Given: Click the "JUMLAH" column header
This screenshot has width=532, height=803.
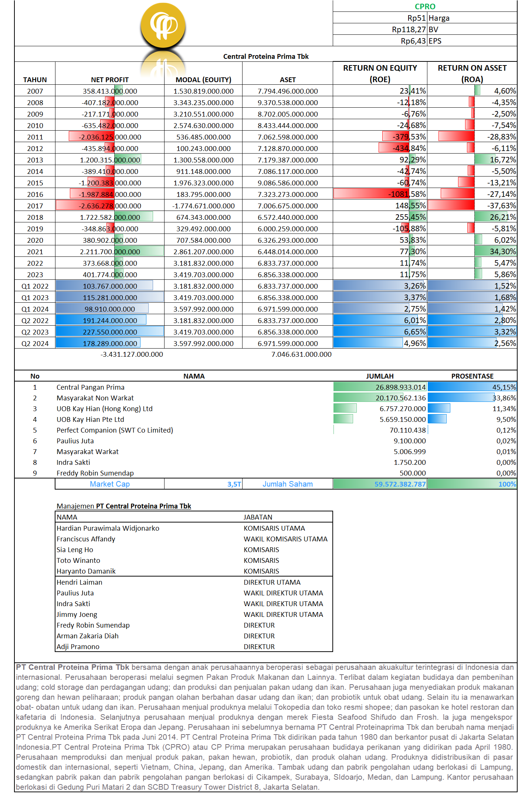Looking at the screenshot, I should point(380,376).
